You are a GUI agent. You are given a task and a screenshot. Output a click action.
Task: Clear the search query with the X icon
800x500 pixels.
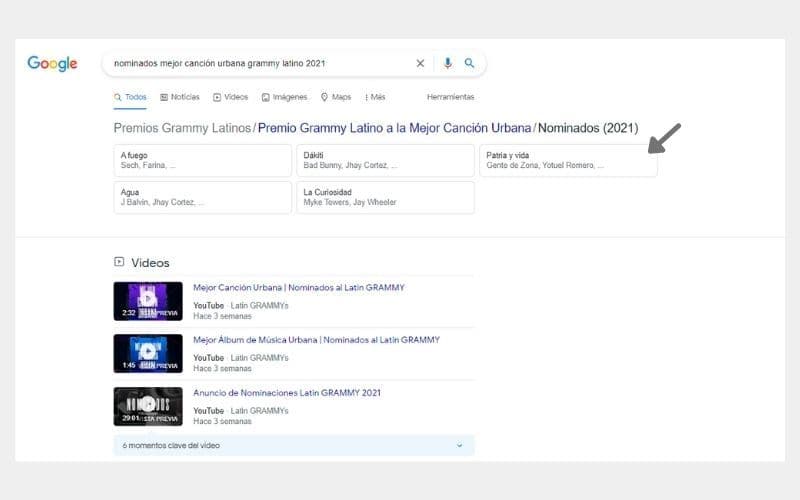(420, 63)
